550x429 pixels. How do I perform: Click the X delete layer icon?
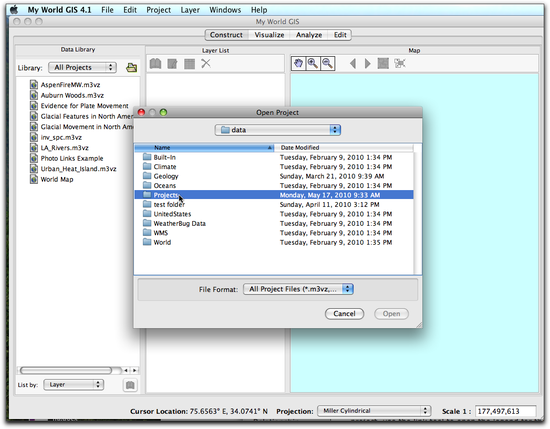click(206, 63)
